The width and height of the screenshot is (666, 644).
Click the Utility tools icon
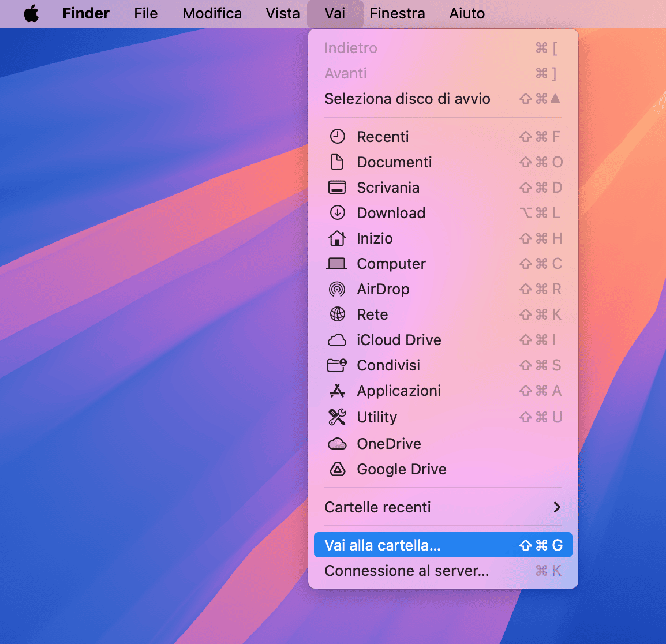[x=337, y=417]
